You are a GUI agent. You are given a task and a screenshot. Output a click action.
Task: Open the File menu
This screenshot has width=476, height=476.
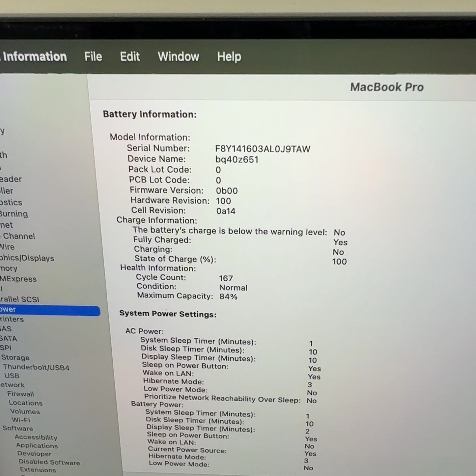pos(93,57)
